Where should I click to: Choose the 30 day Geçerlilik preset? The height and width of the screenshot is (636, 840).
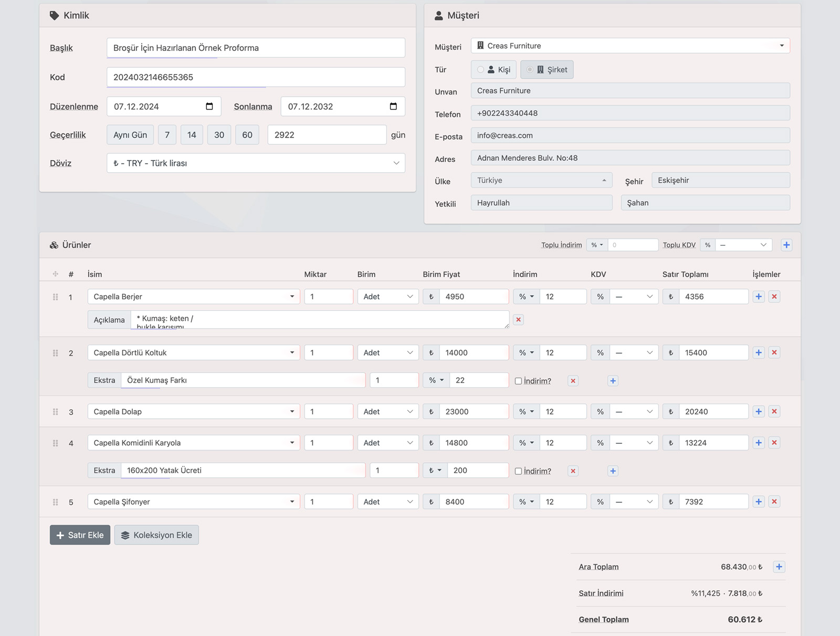click(x=219, y=135)
